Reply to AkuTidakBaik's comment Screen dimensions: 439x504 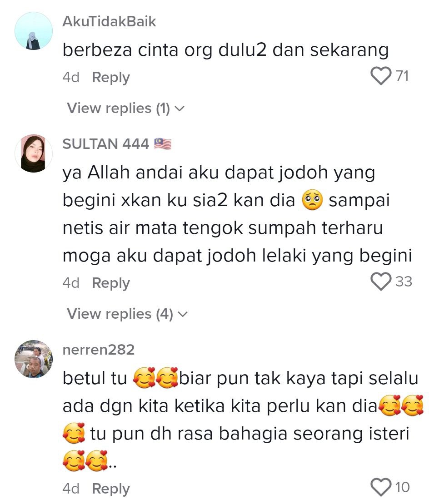pyautogui.click(x=111, y=78)
